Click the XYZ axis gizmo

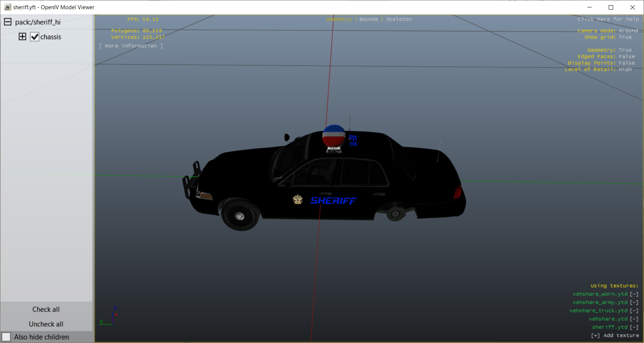[x=110, y=317]
